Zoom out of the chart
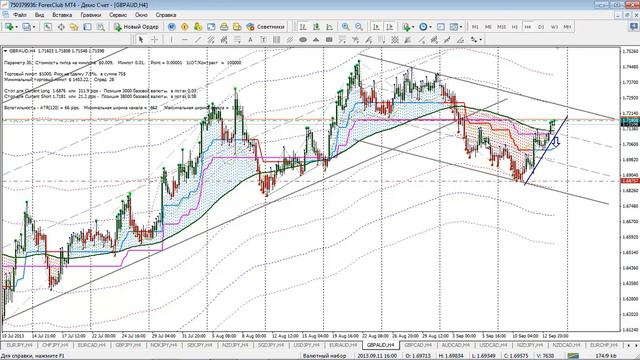Viewport: 640px width, 360px height. tap(359, 27)
